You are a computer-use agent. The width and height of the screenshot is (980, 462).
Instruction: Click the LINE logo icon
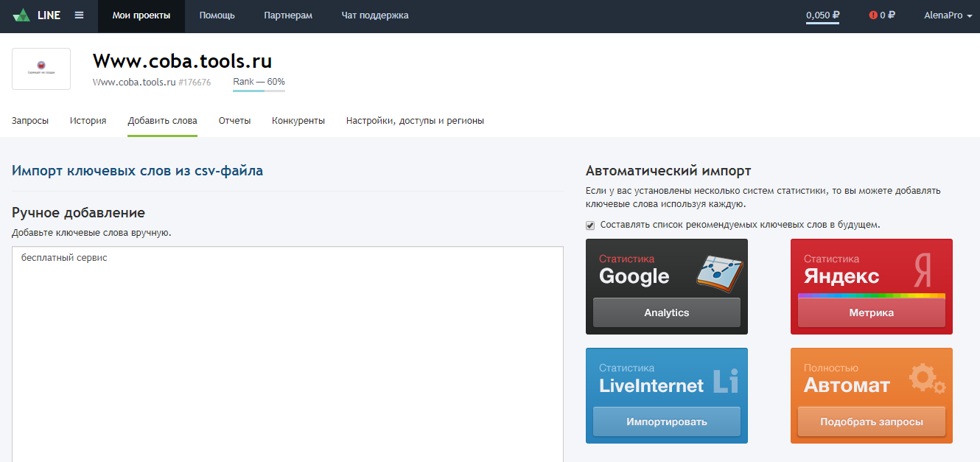[x=22, y=15]
